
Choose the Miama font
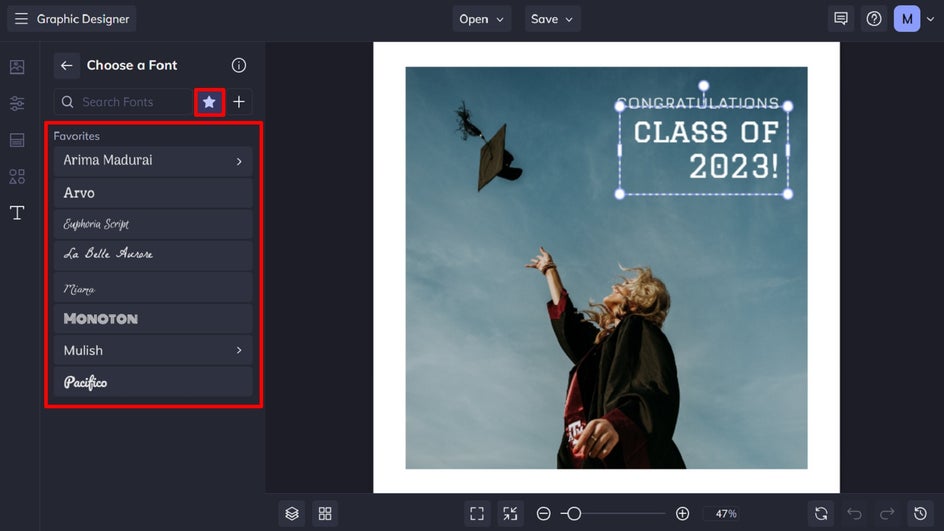(x=153, y=287)
